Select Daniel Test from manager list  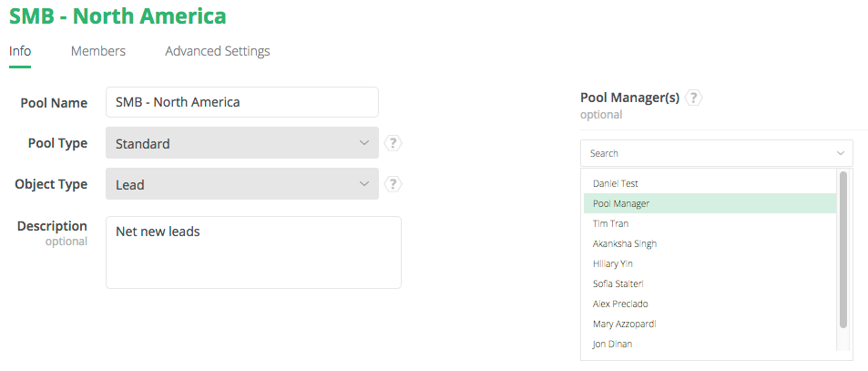616,183
